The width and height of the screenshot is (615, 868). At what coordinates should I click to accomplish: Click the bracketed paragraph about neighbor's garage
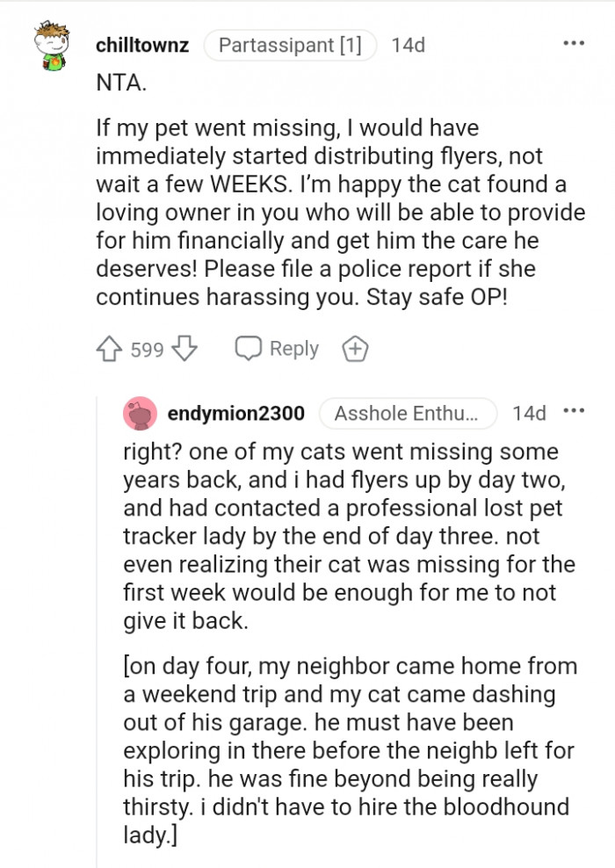click(x=350, y=750)
